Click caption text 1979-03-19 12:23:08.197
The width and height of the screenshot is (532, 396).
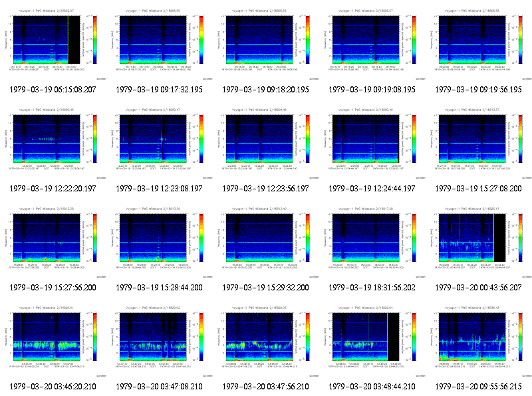coord(159,189)
